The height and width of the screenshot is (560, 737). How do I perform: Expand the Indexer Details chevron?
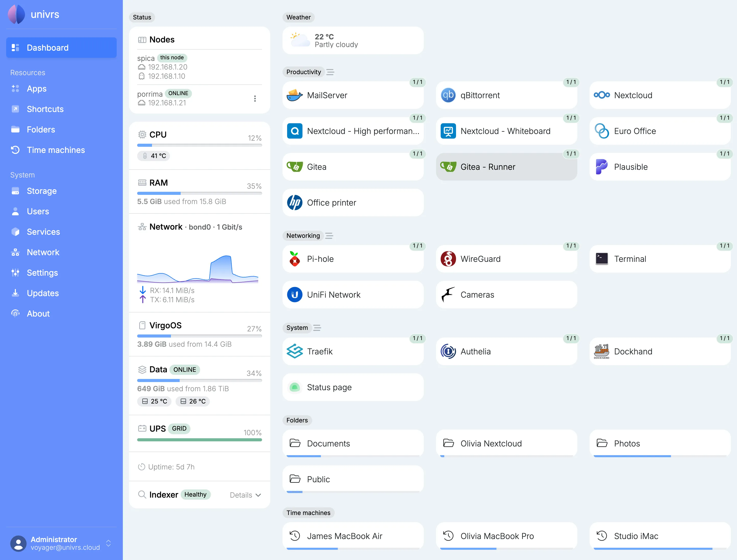[x=258, y=495]
